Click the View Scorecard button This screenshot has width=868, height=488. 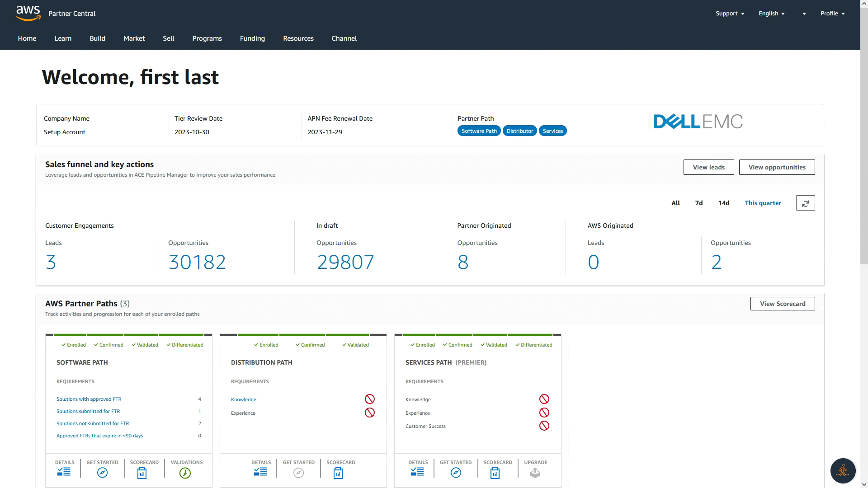pos(783,303)
